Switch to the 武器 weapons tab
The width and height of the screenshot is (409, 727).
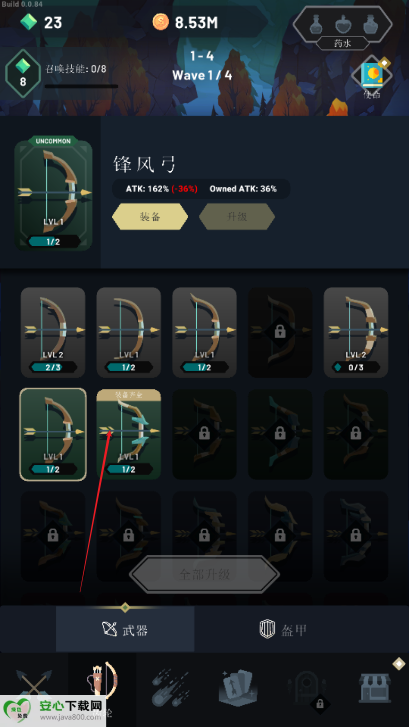click(125, 629)
